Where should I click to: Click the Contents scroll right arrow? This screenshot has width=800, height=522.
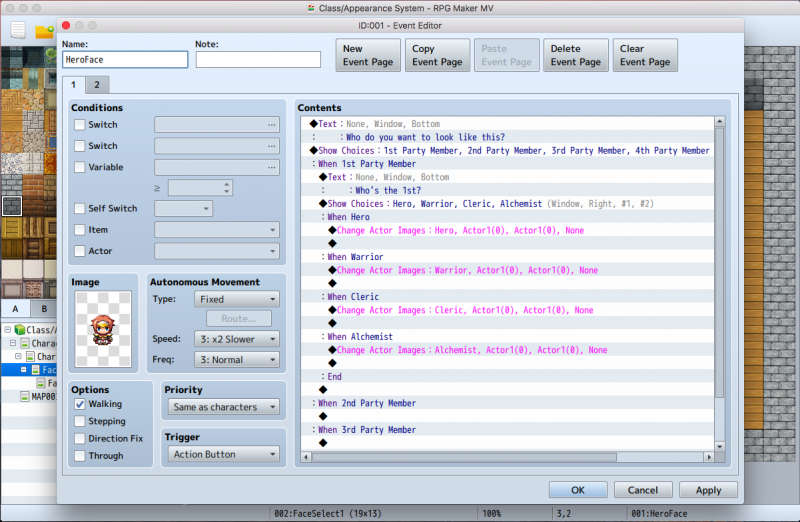[x=709, y=457]
